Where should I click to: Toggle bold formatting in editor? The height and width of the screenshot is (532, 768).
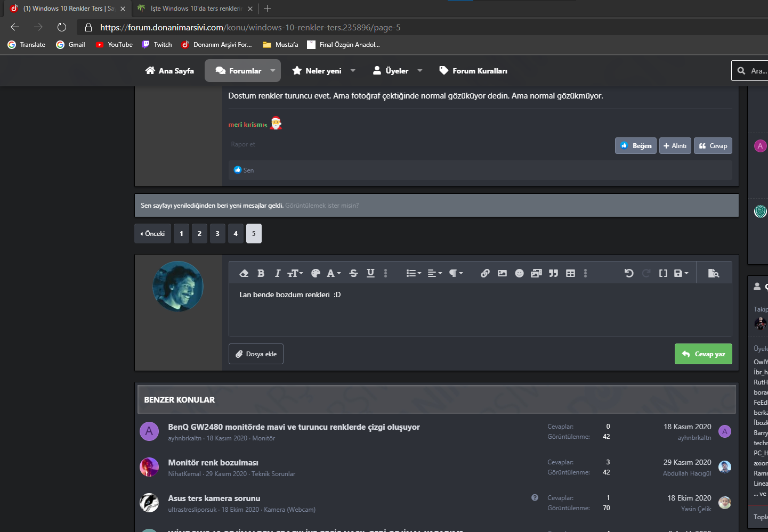click(x=261, y=273)
